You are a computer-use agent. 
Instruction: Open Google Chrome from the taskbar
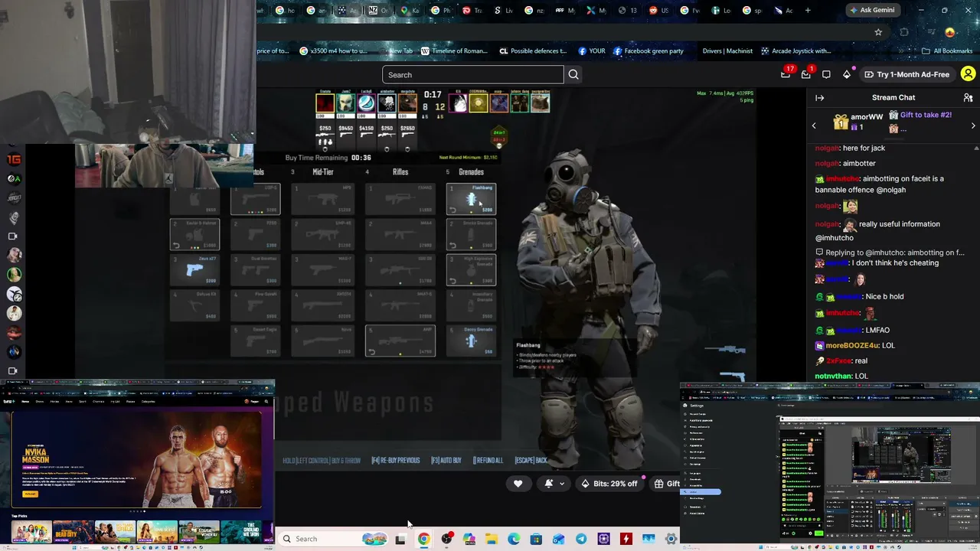point(423,539)
